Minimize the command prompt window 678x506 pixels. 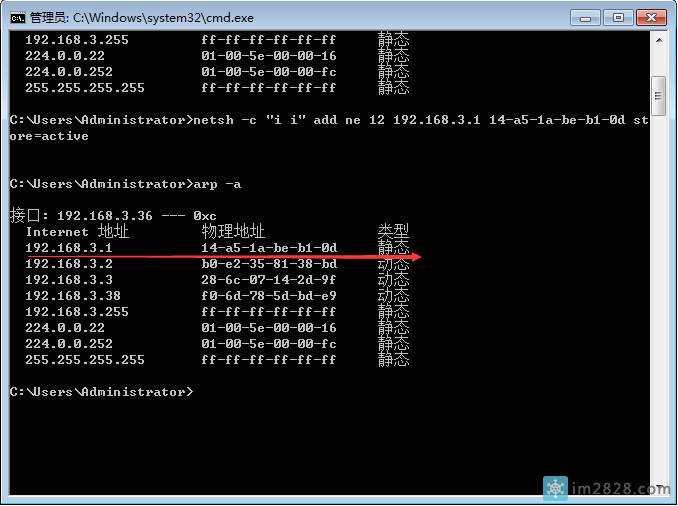586,17
